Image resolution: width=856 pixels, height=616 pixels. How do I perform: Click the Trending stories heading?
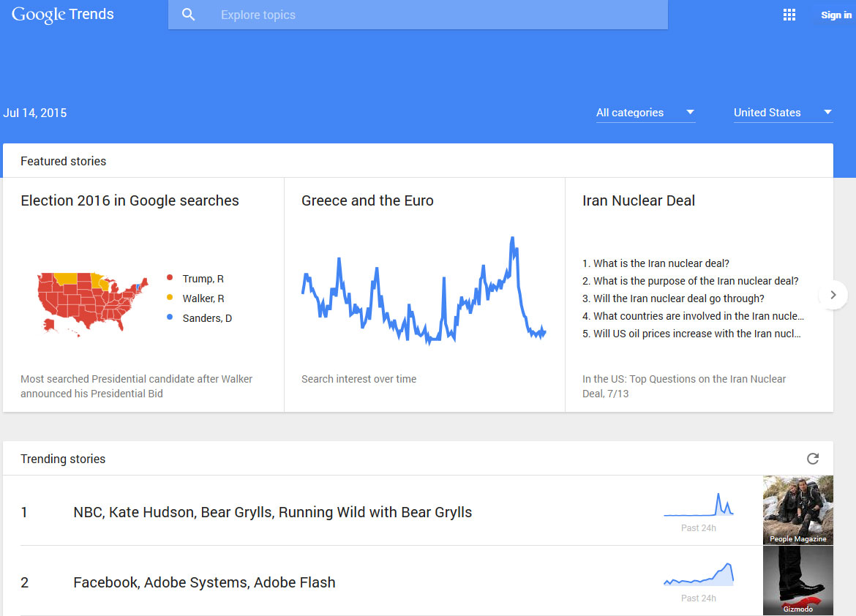point(63,459)
